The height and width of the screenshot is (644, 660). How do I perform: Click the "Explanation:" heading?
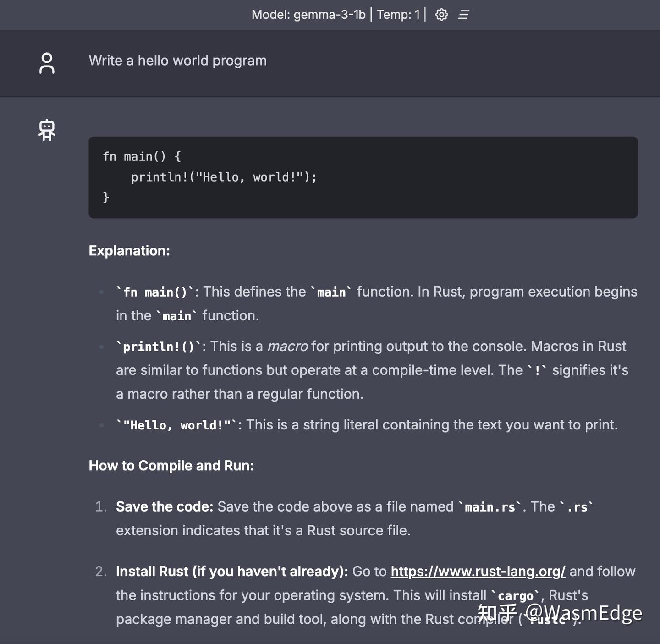(129, 251)
